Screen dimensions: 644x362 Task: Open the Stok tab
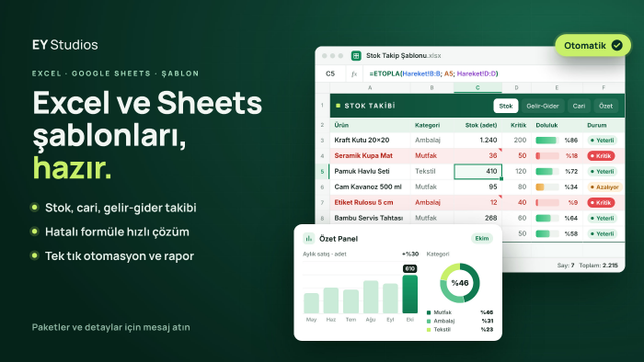506,106
